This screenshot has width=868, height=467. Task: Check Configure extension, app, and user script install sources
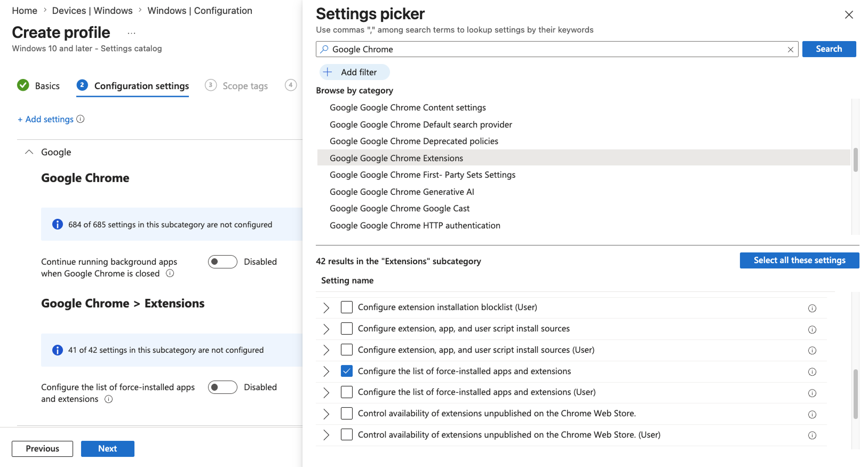347,328
